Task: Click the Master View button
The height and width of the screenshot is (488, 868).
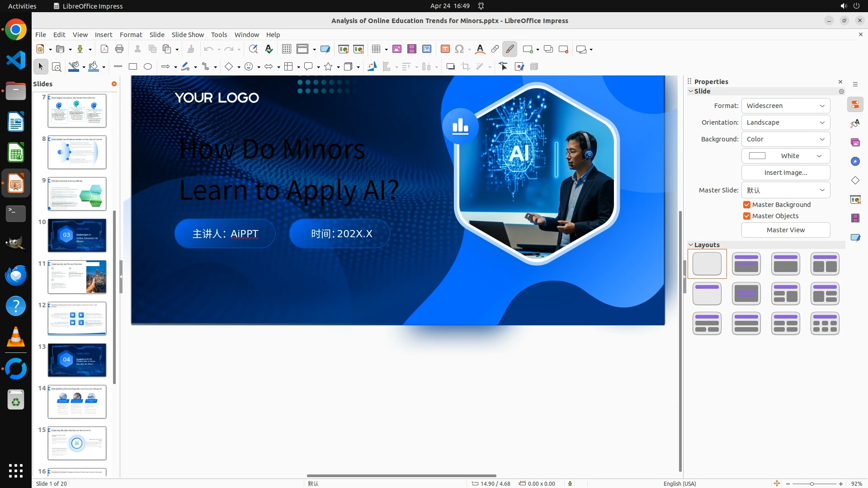Action: (785, 230)
